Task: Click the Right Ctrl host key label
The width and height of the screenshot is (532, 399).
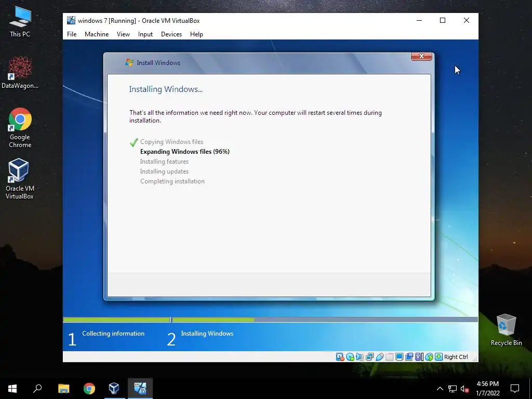Action: pos(456,357)
